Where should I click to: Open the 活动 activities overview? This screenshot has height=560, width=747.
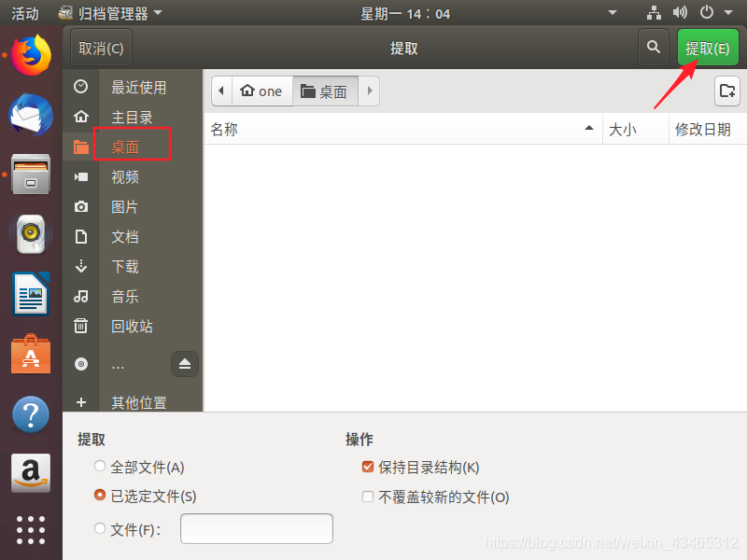(x=25, y=13)
